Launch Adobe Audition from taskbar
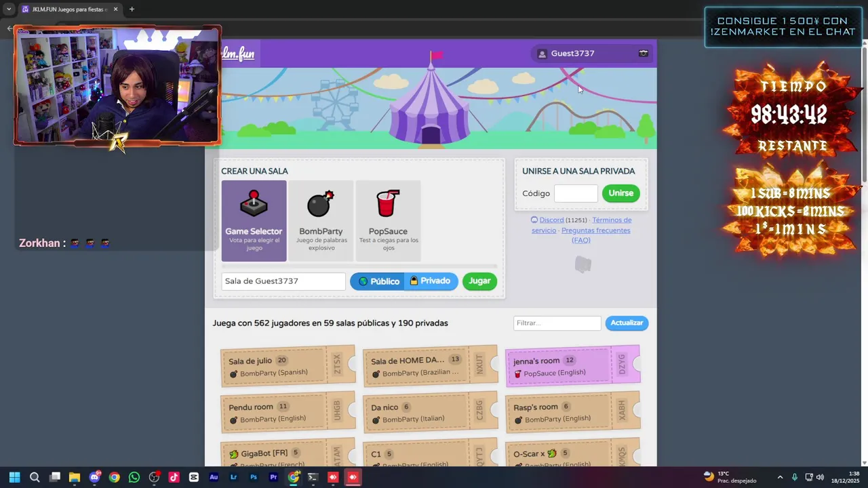 (x=214, y=477)
